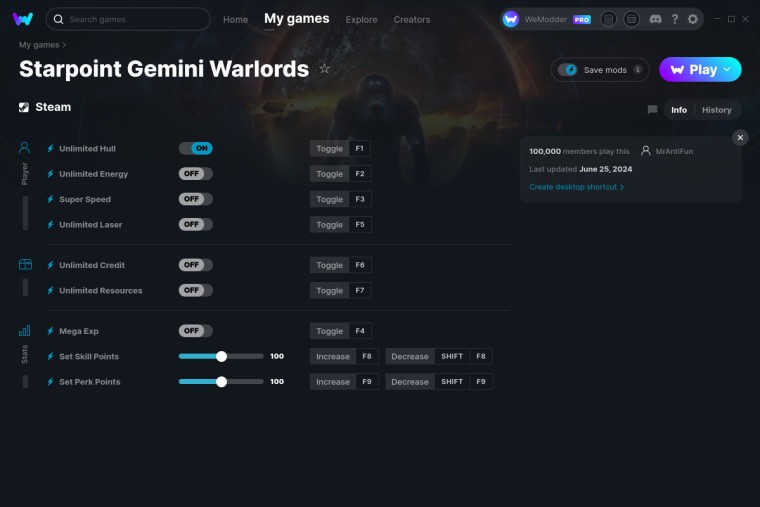Image resolution: width=760 pixels, height=507 pixels.
Task: Open help question mark icon
Action: (x=675, y=19)
